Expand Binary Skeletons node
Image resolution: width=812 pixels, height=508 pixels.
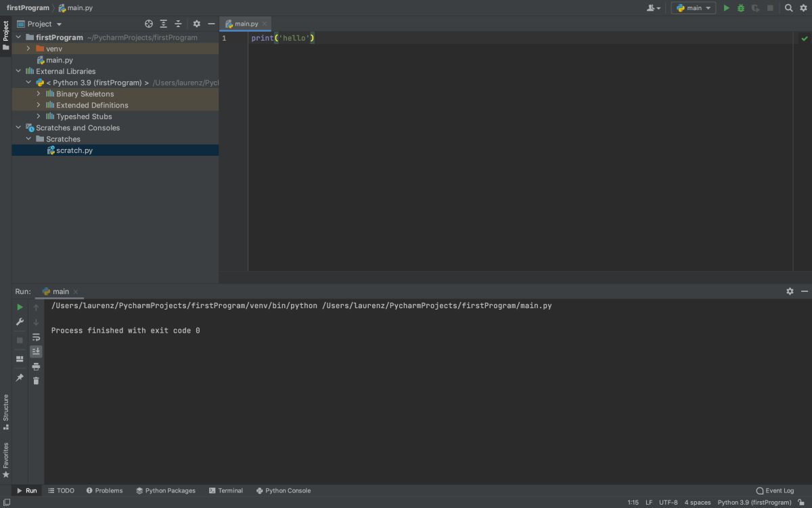point(39,93)
